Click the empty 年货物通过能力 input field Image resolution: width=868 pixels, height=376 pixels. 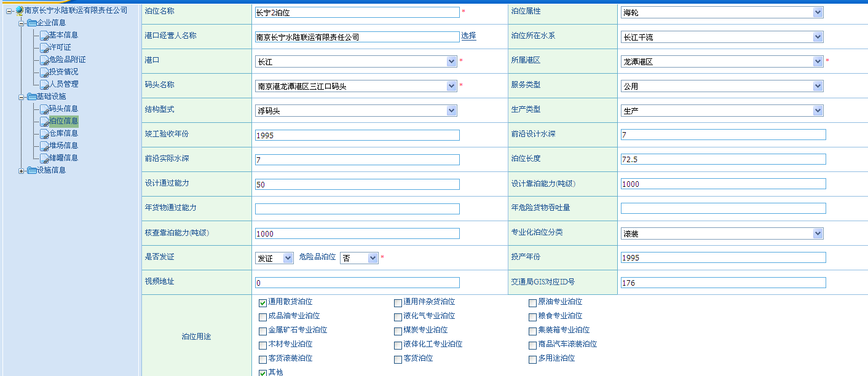(x=357, y=209)
